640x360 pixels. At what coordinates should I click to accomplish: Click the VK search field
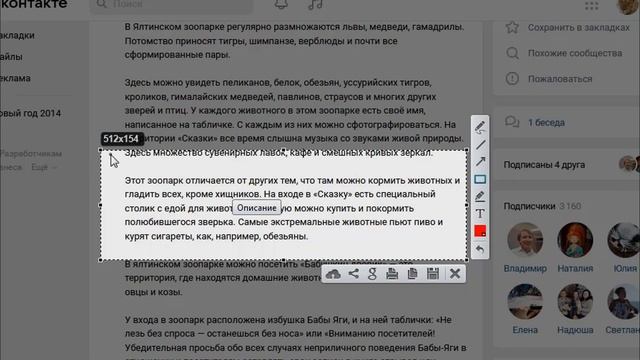(171, 5)
